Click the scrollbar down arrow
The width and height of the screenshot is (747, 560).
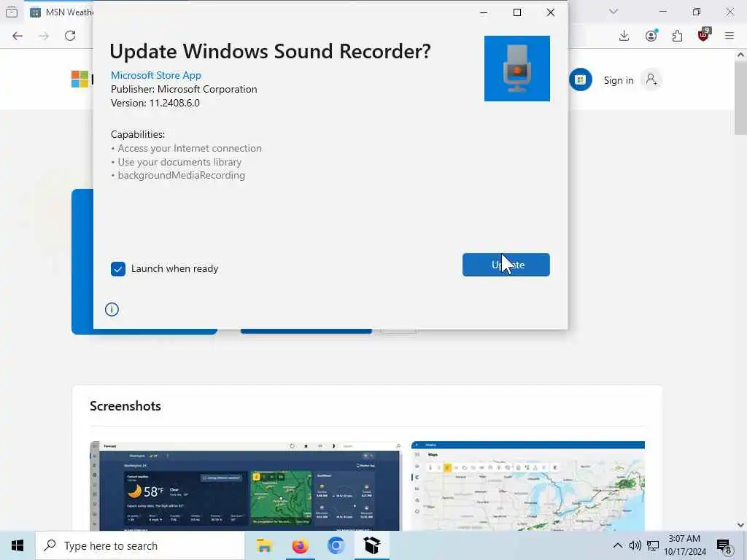tap(740, 525)
